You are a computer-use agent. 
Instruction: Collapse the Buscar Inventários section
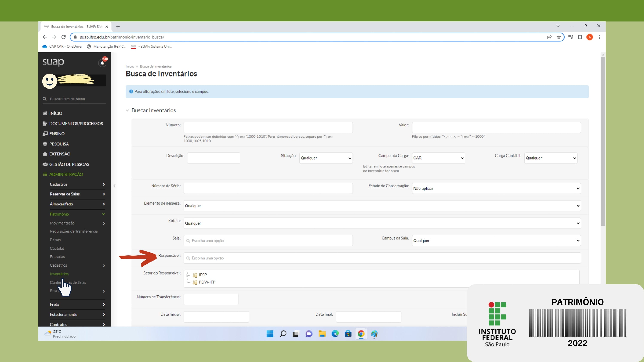[x=127, y=110]
